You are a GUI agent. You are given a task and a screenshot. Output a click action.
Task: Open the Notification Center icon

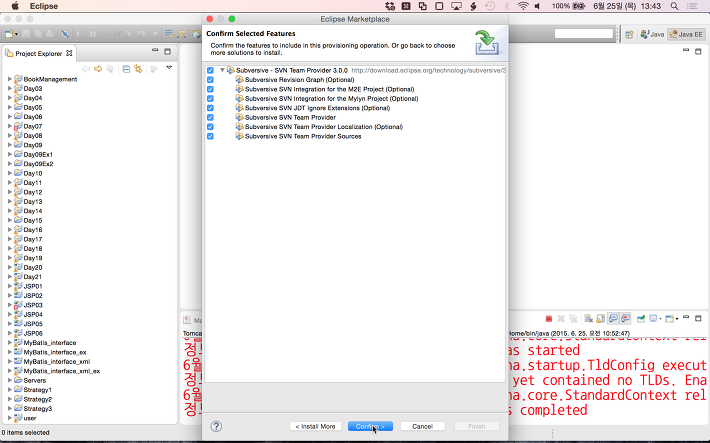(692, 6)
